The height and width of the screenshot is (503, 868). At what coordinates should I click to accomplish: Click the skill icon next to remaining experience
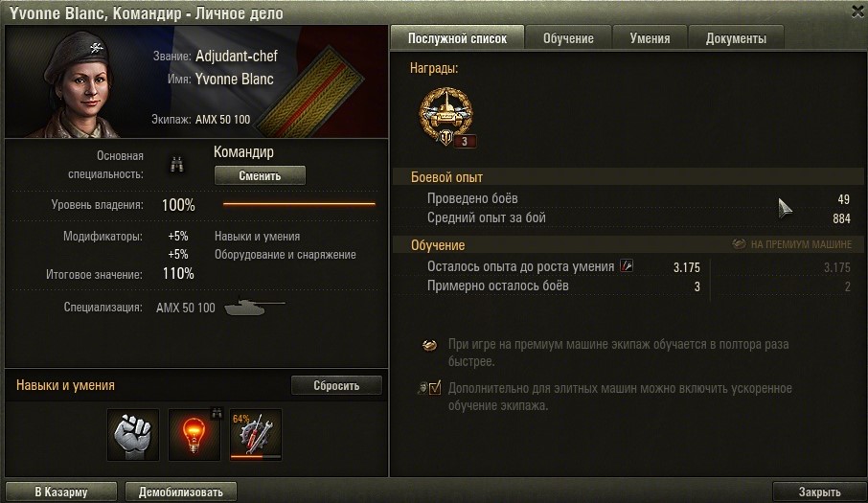coord(626,266)
